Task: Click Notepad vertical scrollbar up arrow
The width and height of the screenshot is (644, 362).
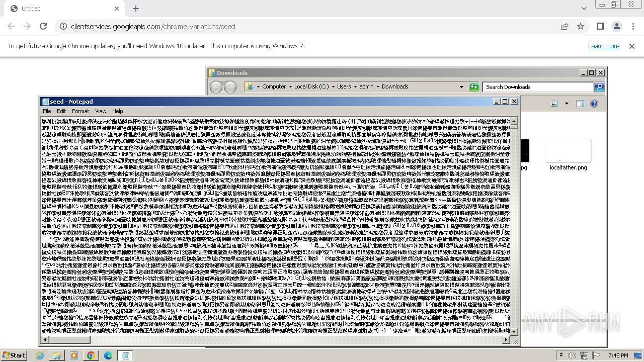Action: [x=514, y=121]
